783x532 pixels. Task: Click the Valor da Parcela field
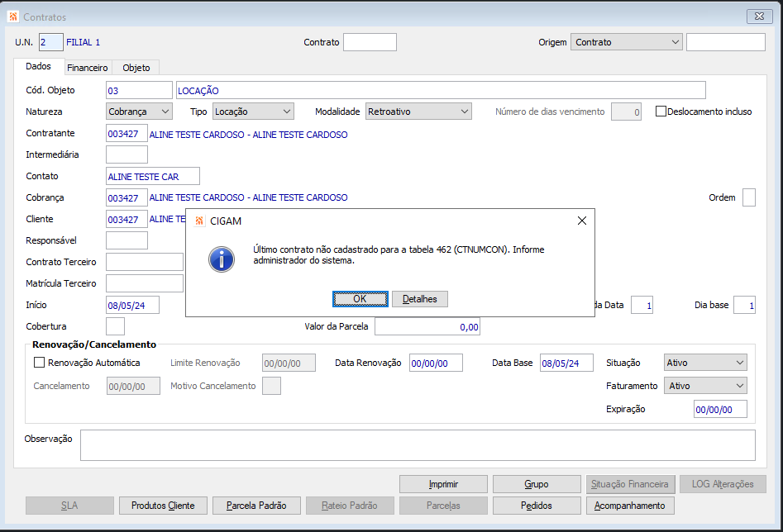click(x=427, y=326)
